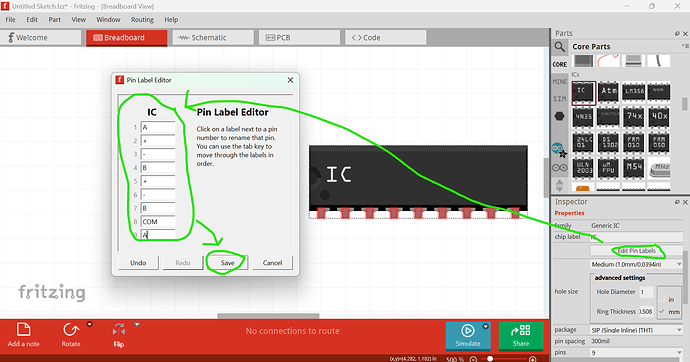Open the parts search magnifier
690x362 pixels.
pyautogui.click(x=559, y=47)
